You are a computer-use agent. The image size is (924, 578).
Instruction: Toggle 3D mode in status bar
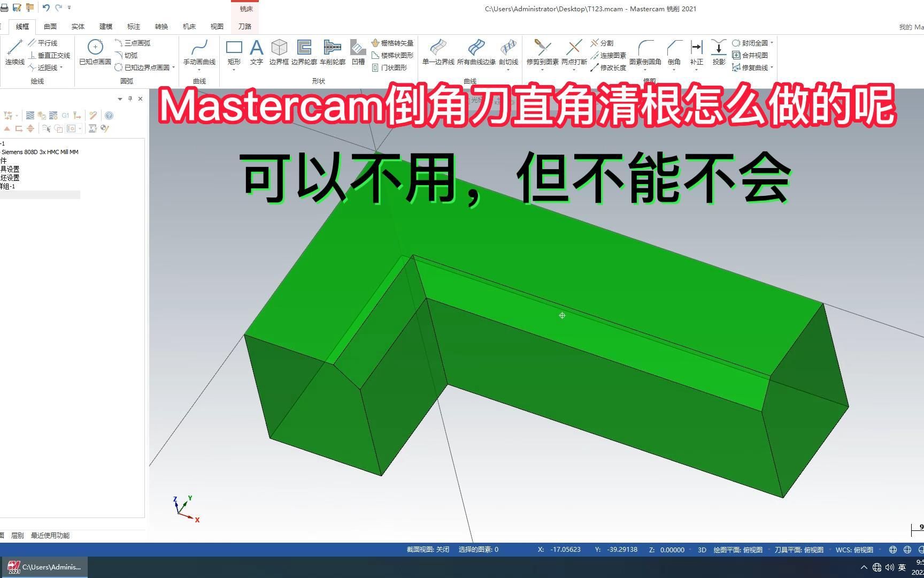tap(702, 550)
